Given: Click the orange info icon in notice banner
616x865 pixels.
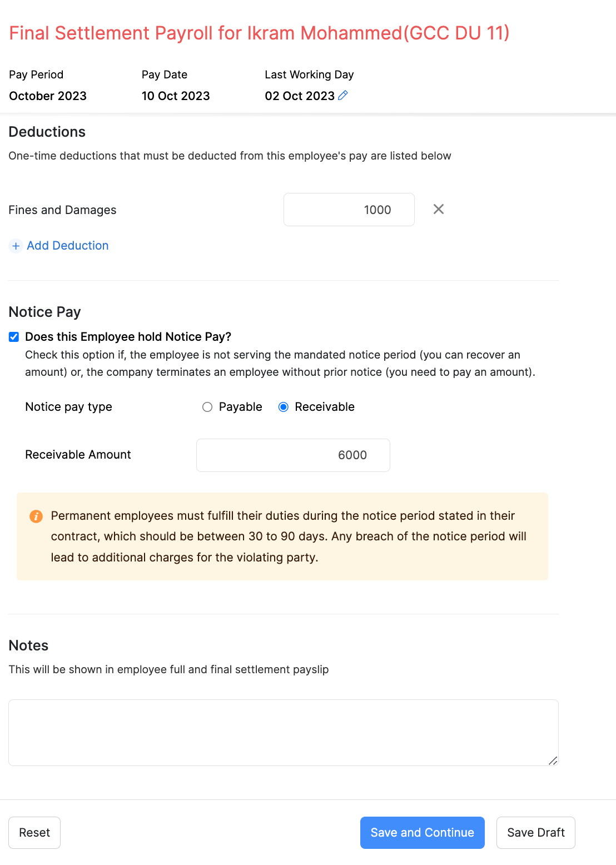Looking at the screenshot, I should (x=36, y=516).
